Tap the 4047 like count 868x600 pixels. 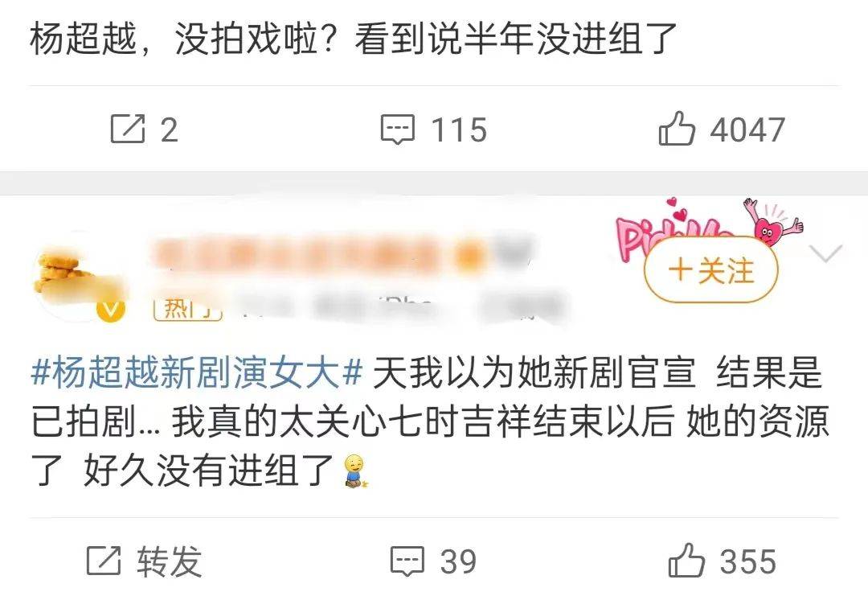click(x=747, y=129)
